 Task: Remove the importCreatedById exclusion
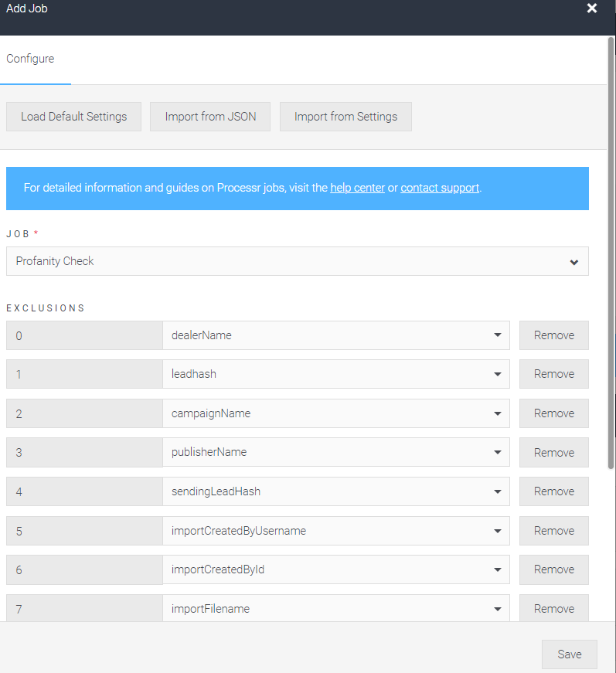coord(553,569)
